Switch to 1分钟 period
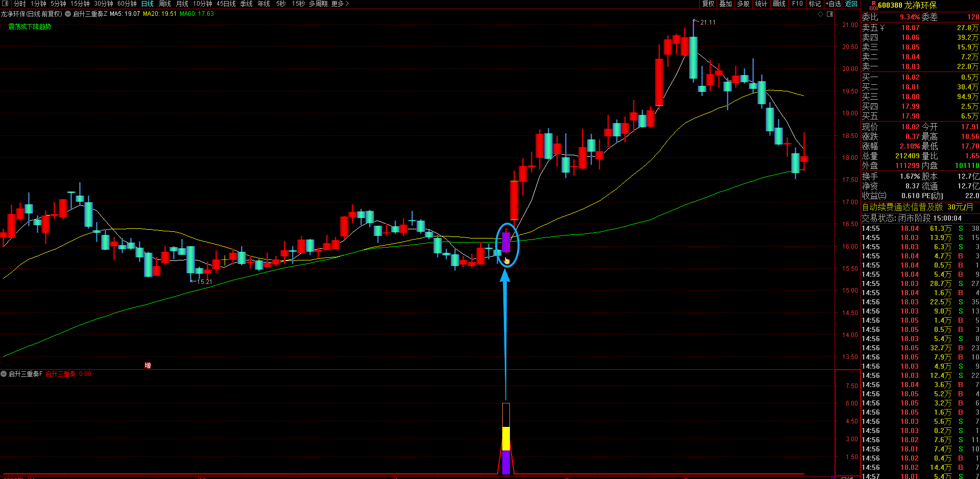The image size is (980, 479). click(38, 4)
